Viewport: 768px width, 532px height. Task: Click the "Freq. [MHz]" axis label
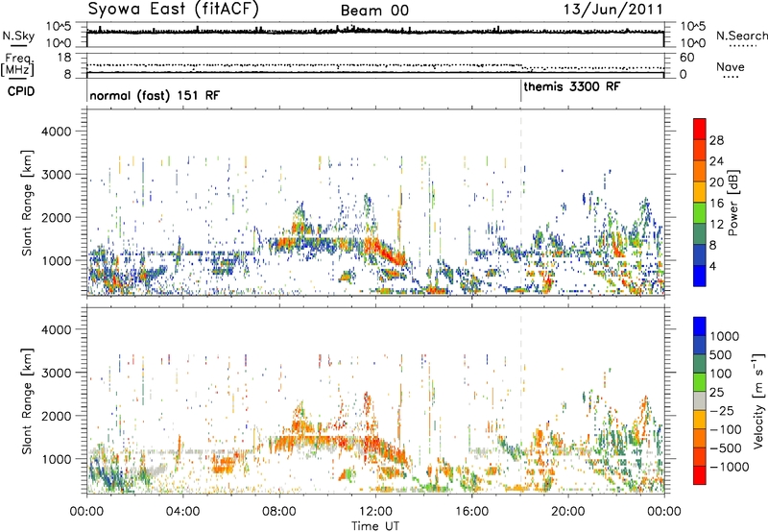[x=18, y=65]
